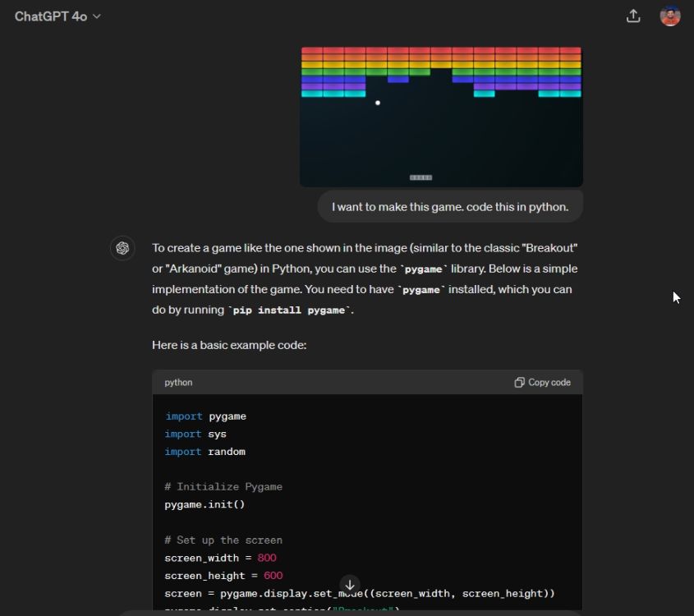Click the 'import random' code line
The height and width of the screenshot is (616, 694).
coord(205,452)
